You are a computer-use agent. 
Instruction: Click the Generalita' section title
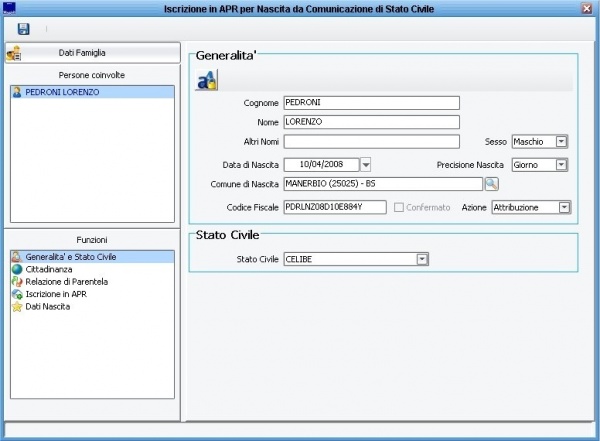click(x=226, y=56)
